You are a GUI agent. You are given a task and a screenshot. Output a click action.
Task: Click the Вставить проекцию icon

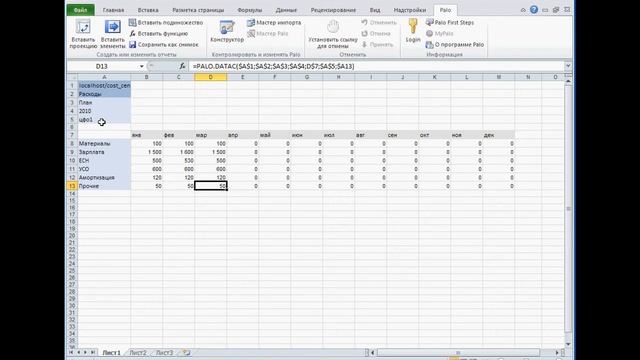(83, 27)
